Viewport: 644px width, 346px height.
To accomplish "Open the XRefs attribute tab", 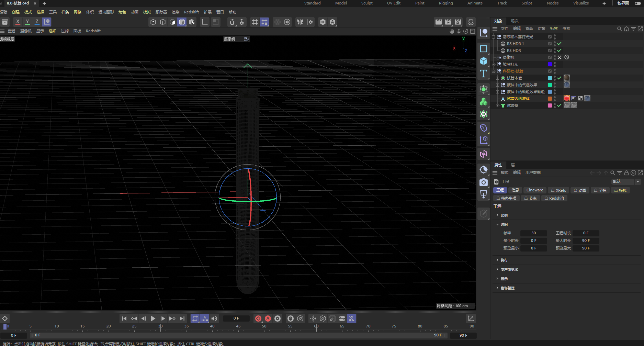I will [x=558, y=190].
